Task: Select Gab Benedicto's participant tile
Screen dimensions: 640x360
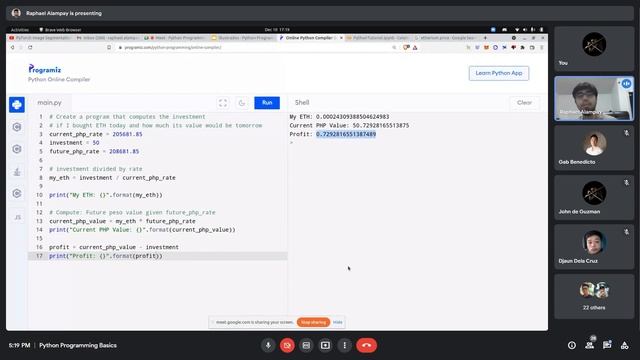Action: pyautogui.click(x=594, y=148)
